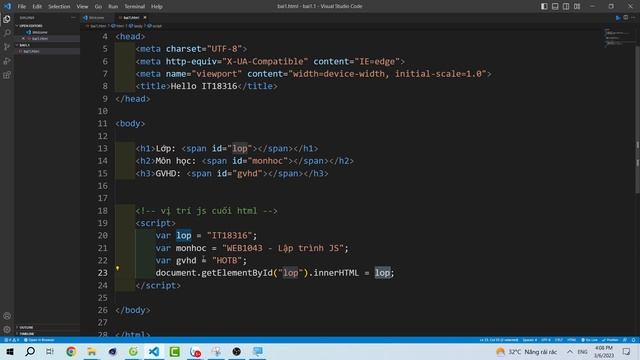The height and width of the screenshot is (360, 640).
Task: Close bai1.html in Open Editors list
Action: [x=23, y=38]
